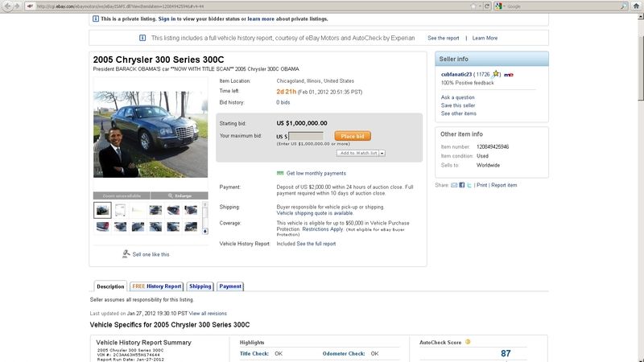Click the search magnifier icon in search box
Viewport: 644px width, 362px height.
point(624,6)
